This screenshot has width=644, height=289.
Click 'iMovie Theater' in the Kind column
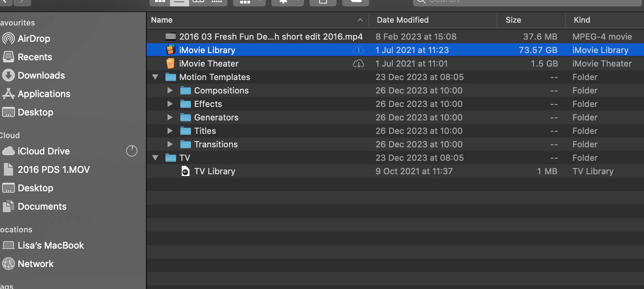[x=602, y=63]
